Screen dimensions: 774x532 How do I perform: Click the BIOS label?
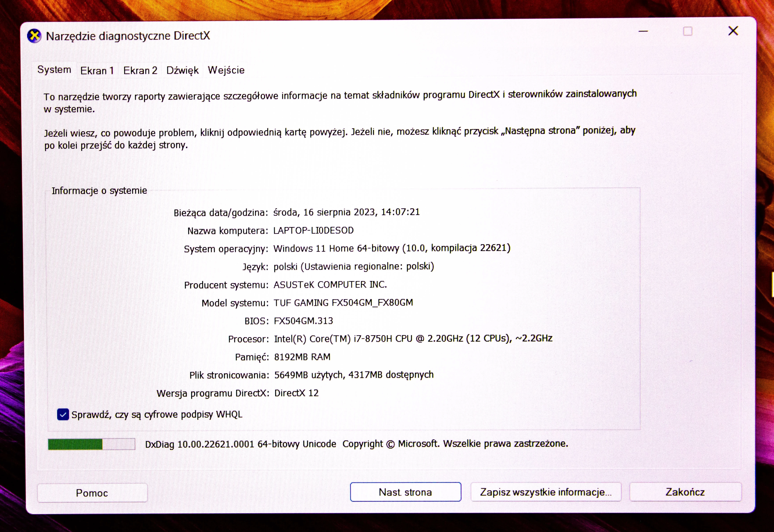coord(257,321)
